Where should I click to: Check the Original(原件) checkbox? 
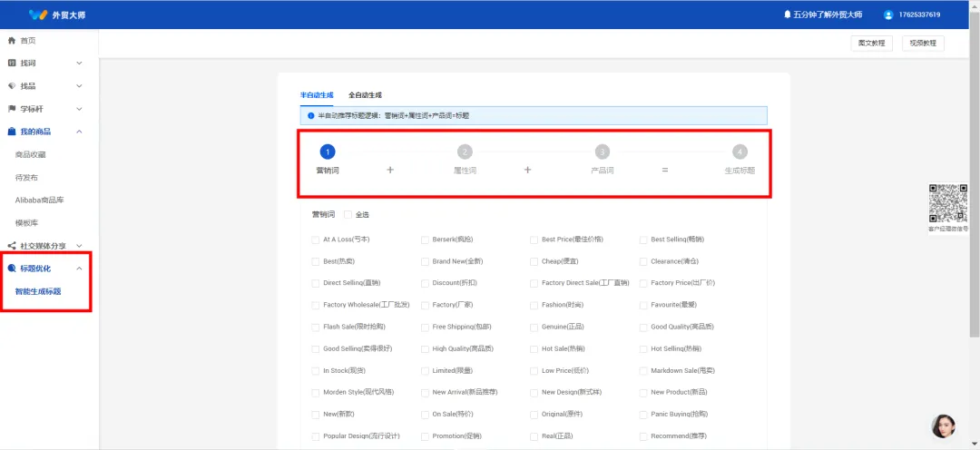pyautogui.click(x=534, y=415)
